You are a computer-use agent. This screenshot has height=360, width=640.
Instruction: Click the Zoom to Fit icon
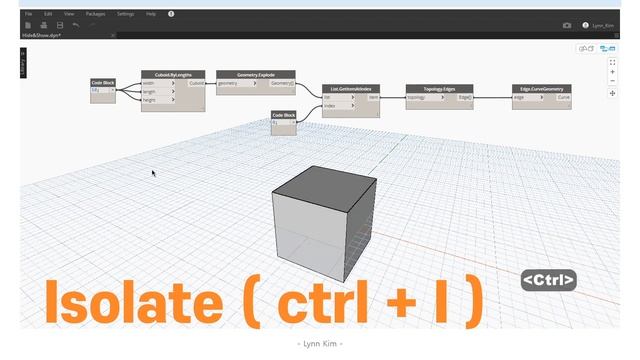[612, 62]
